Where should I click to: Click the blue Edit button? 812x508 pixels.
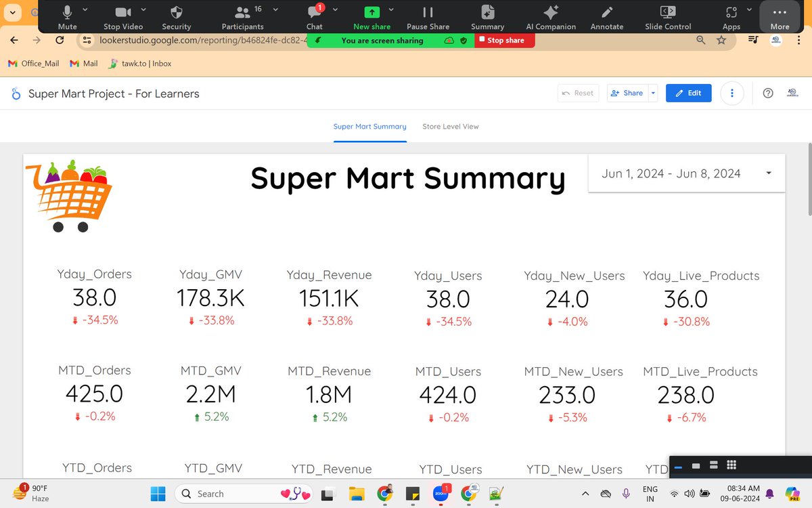click(688, 93)
